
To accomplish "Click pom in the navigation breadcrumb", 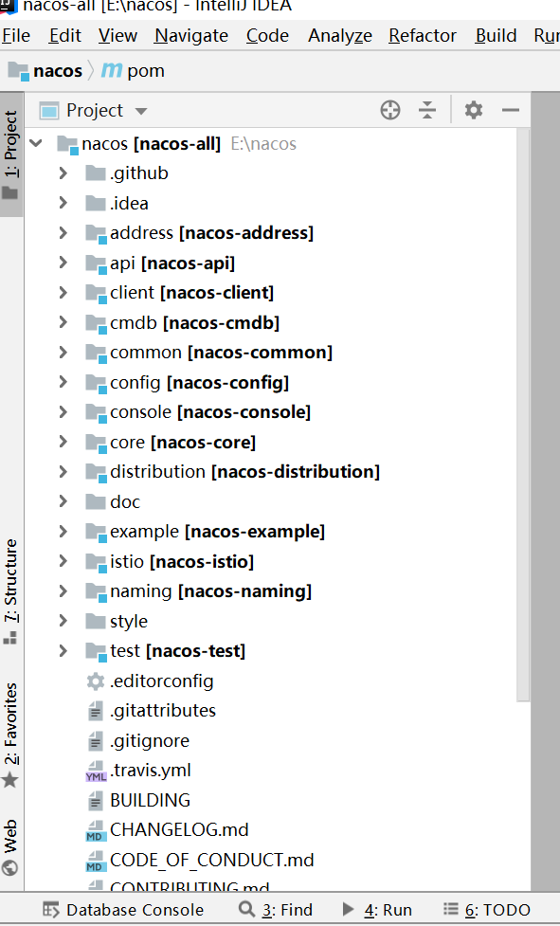I will click(x=146, y=71).
